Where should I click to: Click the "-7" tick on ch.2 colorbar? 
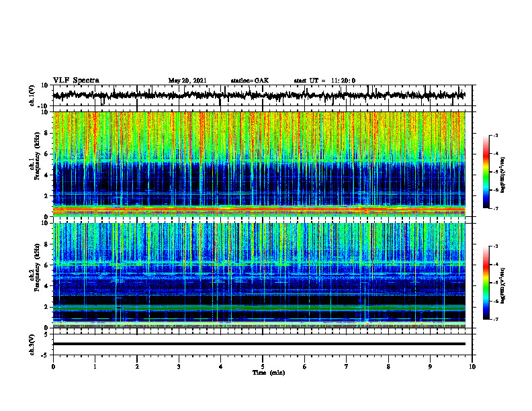point(495,319)
